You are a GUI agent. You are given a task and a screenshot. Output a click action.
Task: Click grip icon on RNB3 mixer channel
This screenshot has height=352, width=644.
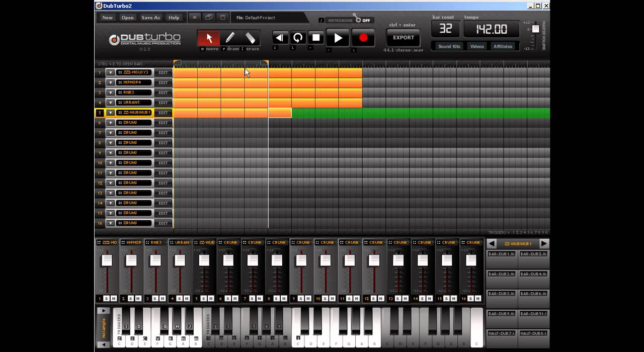[x=147, y=242]
